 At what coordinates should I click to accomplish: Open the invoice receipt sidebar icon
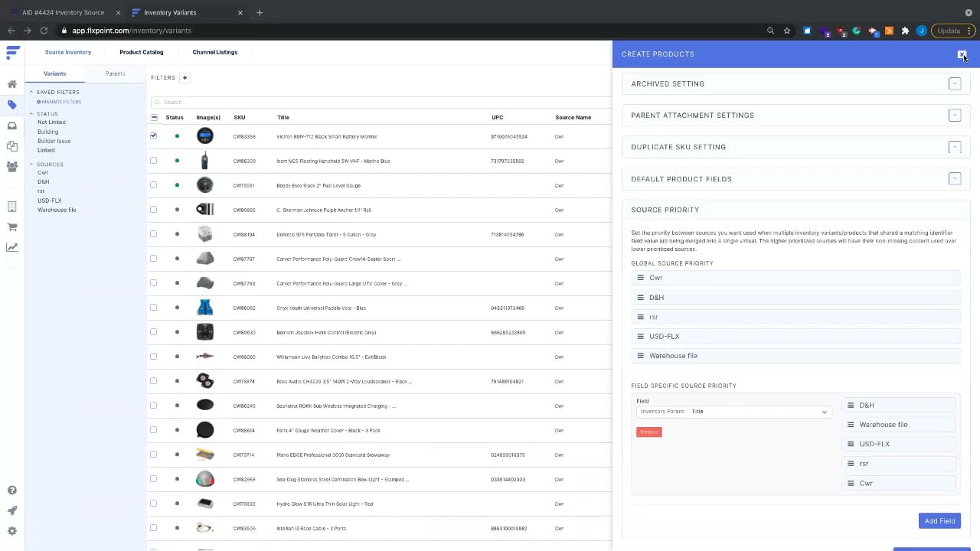12,207
